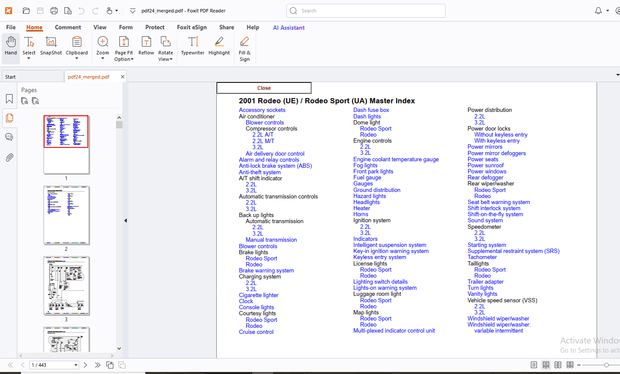Activate the Select text tool
The height and width of the screenshot is (374, 620).
pyautogui.click(x=29, y=42)
